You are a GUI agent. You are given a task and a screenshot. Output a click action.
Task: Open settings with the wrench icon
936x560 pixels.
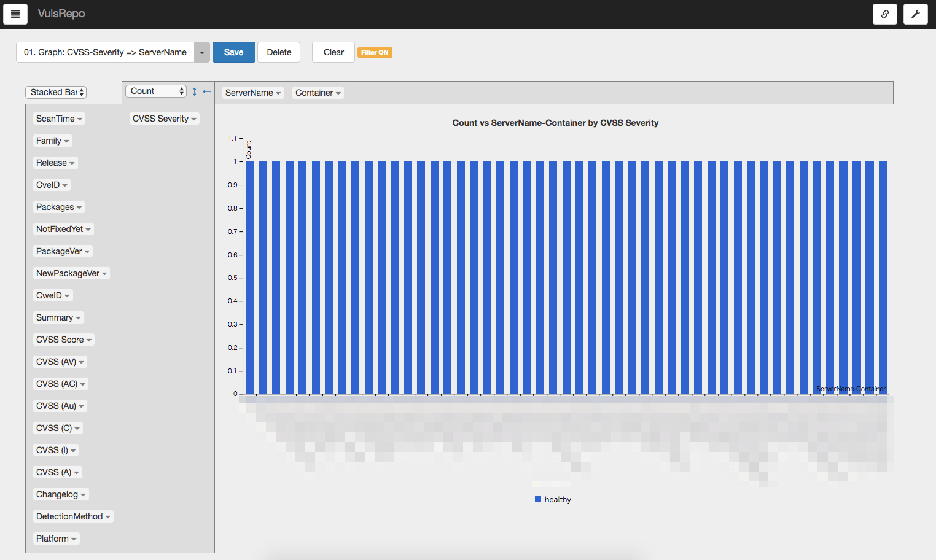(915, 14)
